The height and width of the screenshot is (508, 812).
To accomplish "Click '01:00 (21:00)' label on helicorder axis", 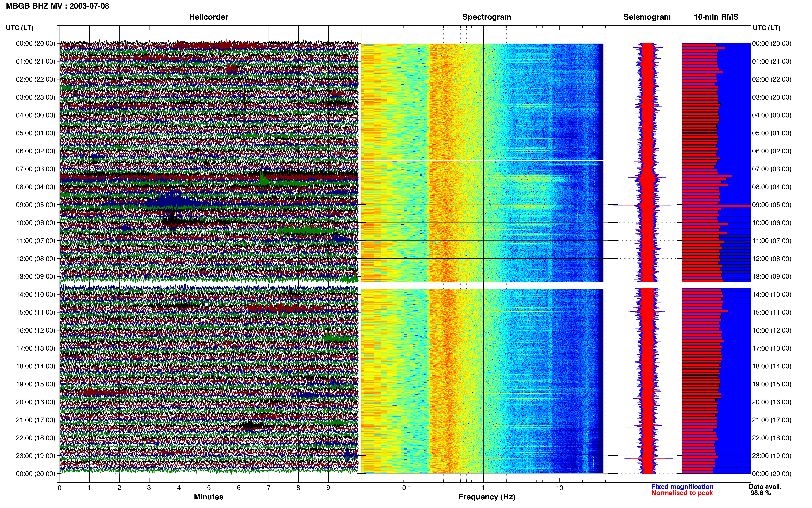I will click(36, 61).
